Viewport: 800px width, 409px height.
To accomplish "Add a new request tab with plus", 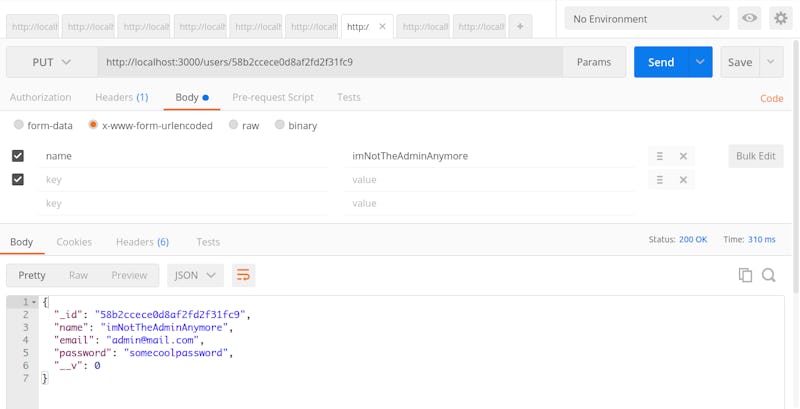I will [520, 26].
